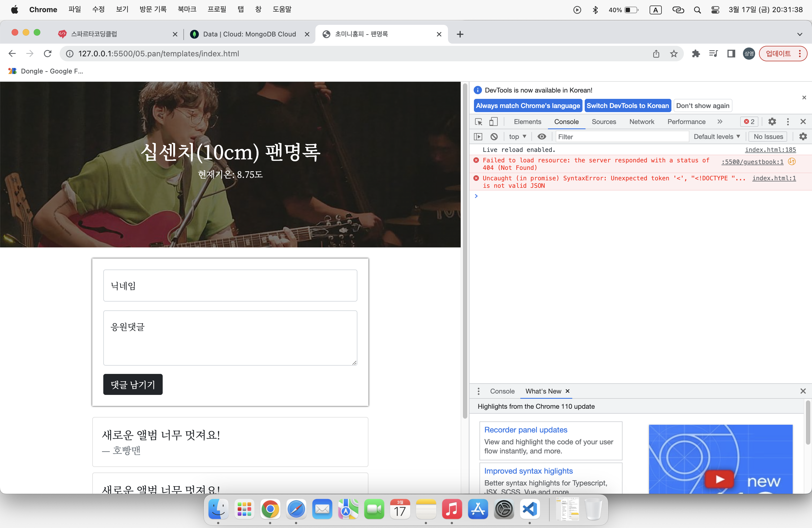Open Recorder panel updates link
Screen dimensions: 812x528
(526, 430)
